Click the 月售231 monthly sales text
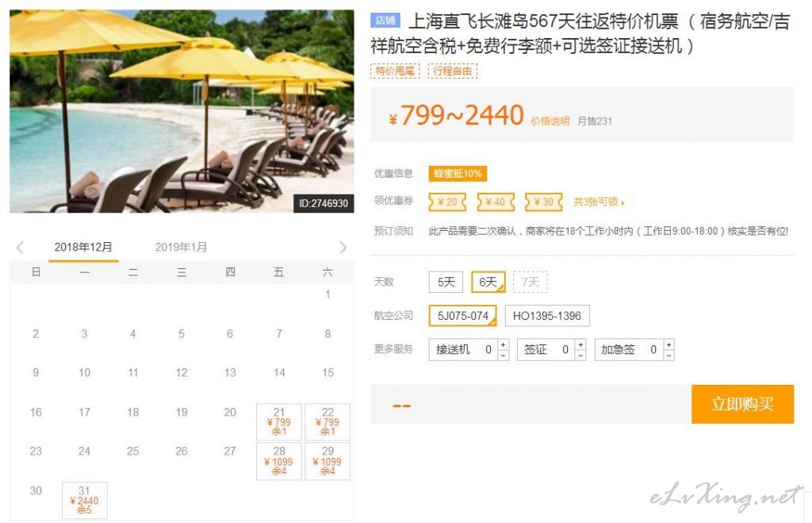 click(595, 121)
